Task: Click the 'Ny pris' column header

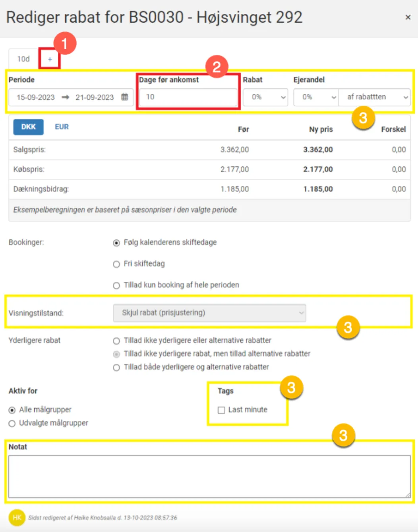Action: coord(321,129)
